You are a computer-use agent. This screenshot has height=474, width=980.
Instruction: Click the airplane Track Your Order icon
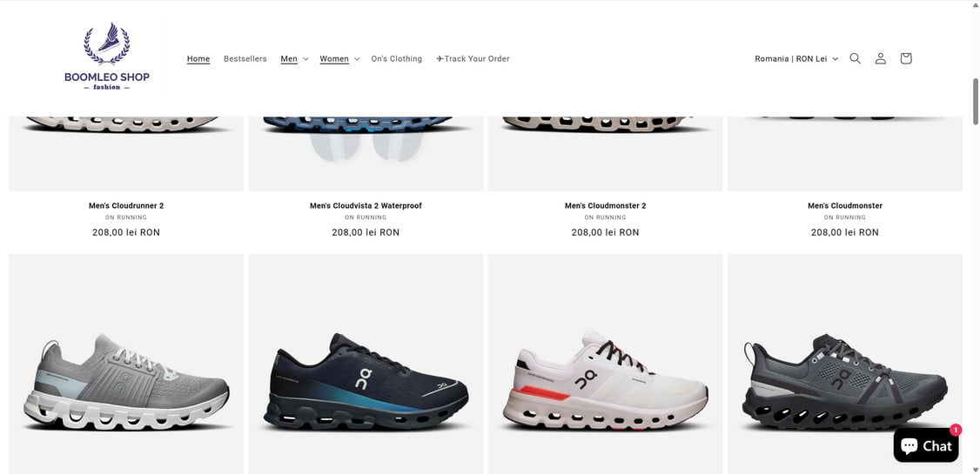(x=440, y=58)
